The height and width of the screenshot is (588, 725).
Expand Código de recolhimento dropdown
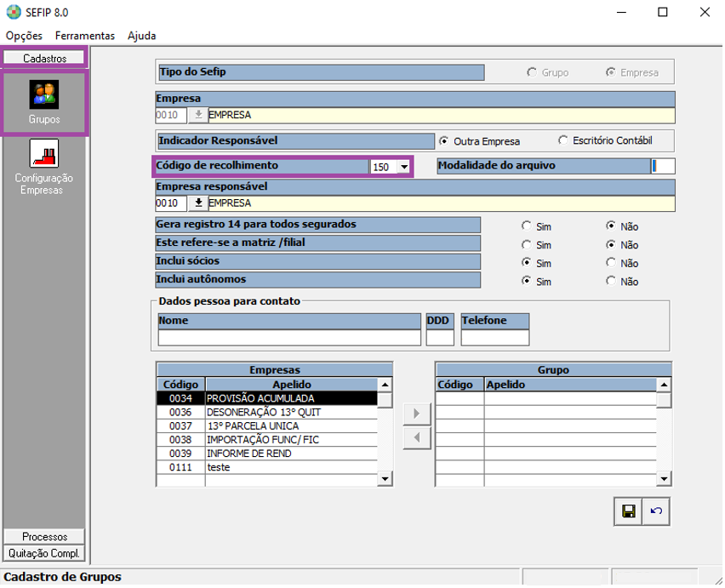click(x=404, y=167)
